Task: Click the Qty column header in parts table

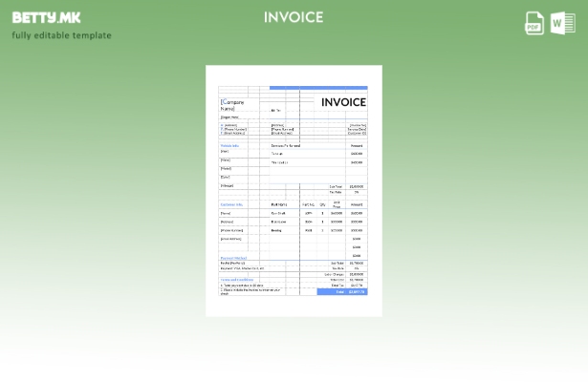Action: pos(323,204)
